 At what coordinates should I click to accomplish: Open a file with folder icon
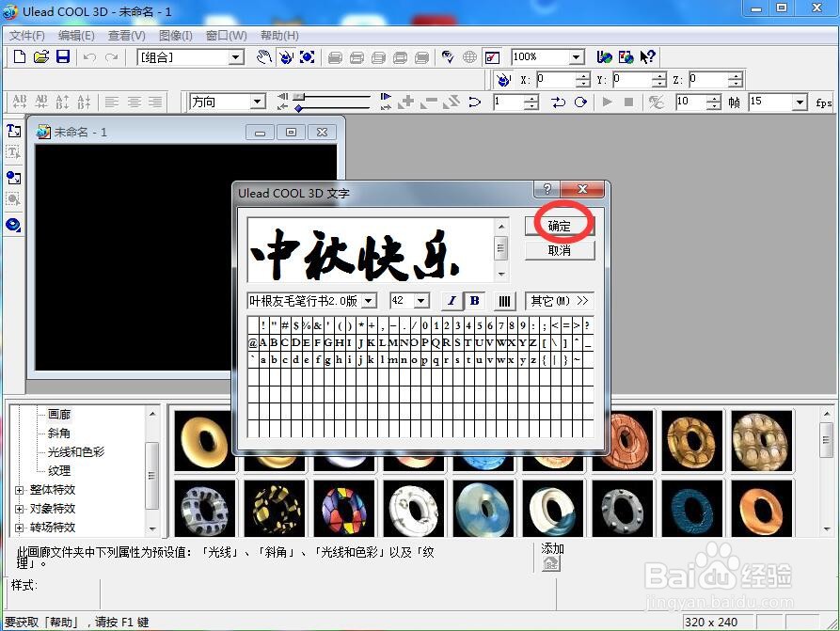[41, 56]
